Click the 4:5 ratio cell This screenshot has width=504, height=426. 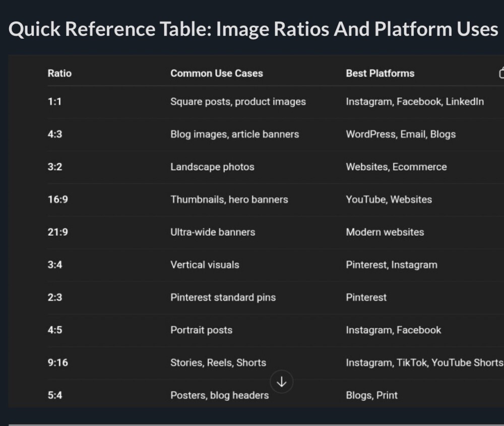pyautogui.click(x=55, y=330)
